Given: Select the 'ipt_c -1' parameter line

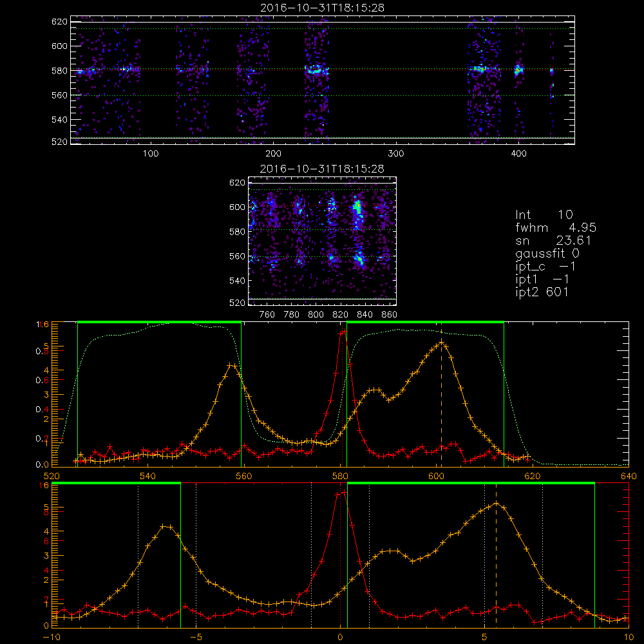Looking at the screenshot, I should [545, 267].
